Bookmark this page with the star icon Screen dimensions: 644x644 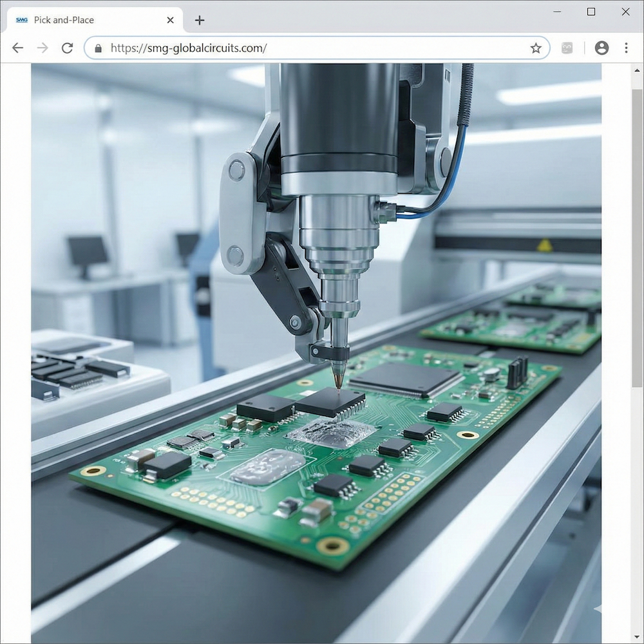535,48
